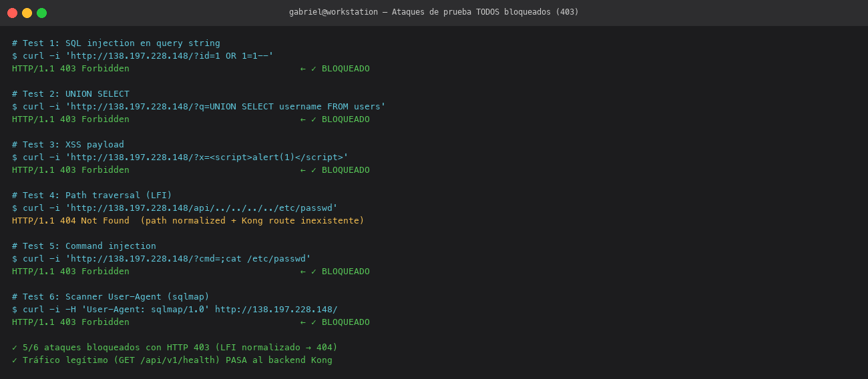Click the BLOQUEADO marker for Test 6
868x379 pixels.
coord(335,322)
